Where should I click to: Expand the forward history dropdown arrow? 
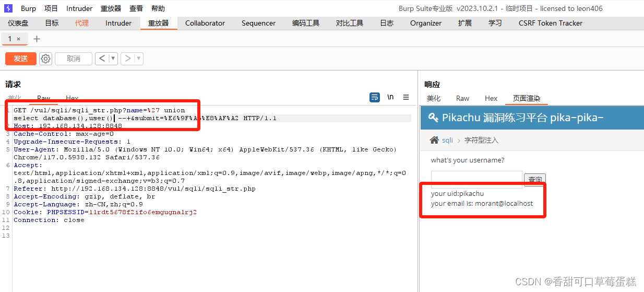click(139, 59)
